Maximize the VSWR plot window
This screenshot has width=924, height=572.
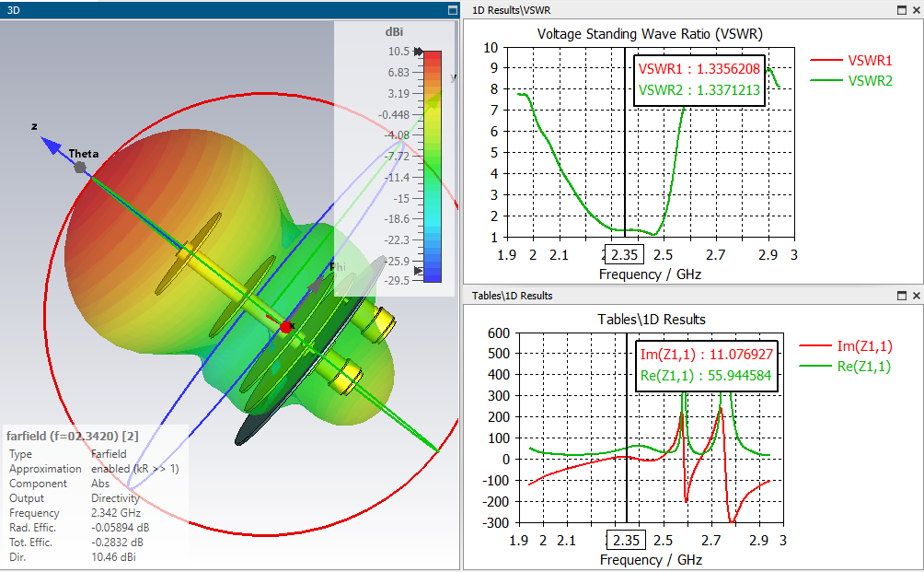[902, 10]
